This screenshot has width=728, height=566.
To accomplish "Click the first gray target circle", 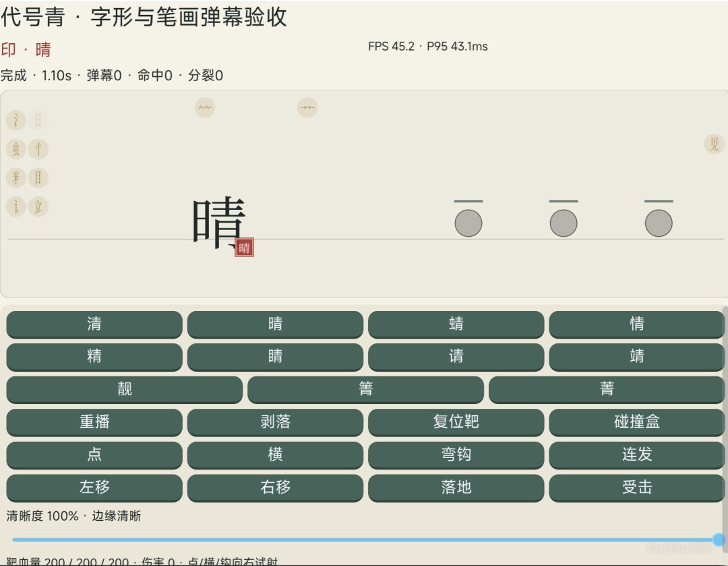I will [x=468, y=223].
